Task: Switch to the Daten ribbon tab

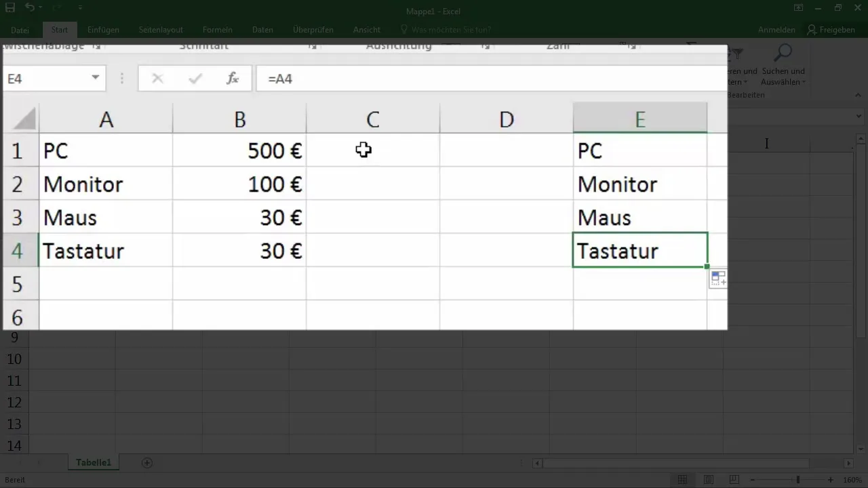Action: [x=262, y=30]
